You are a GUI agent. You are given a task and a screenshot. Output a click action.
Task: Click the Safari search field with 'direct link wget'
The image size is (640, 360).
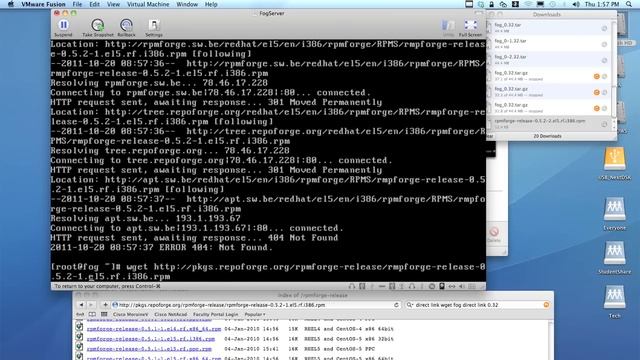coord(478,305)
